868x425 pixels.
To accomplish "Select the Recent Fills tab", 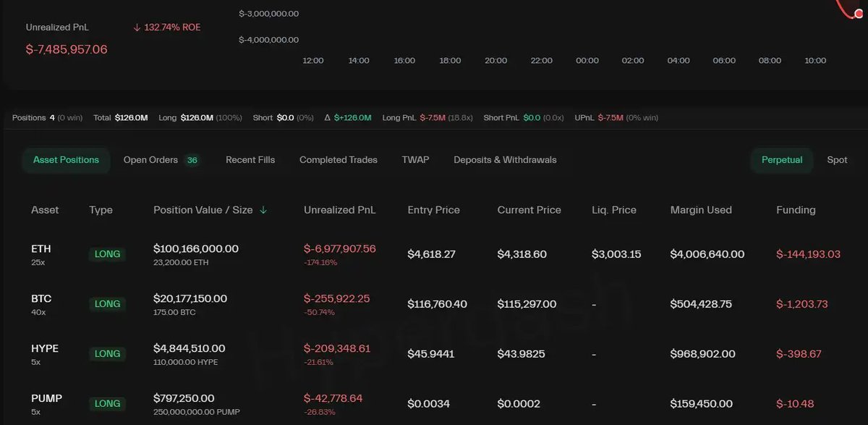I will click(250, 160).
